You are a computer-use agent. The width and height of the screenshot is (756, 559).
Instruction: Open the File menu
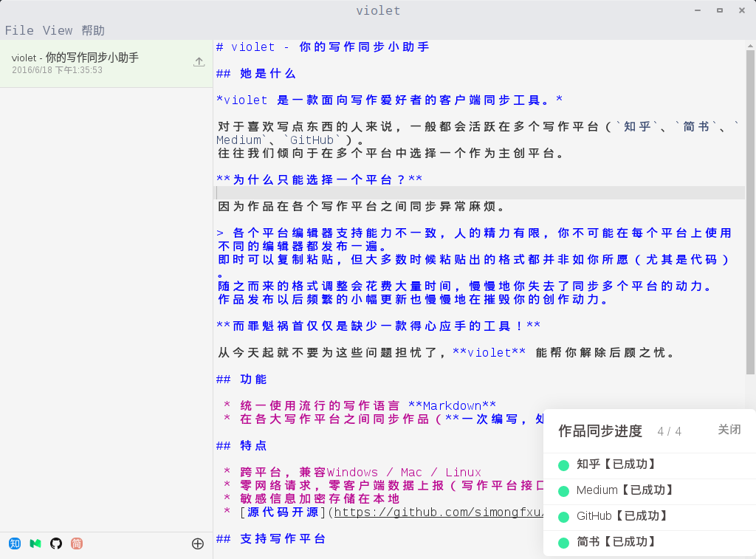click(19, 30)
